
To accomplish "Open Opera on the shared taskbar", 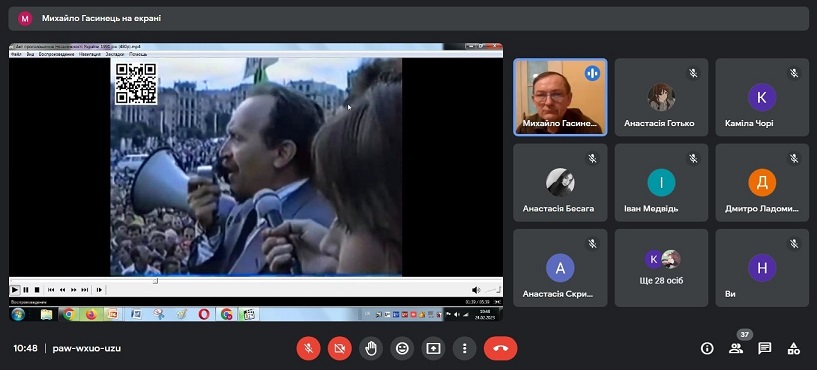I will point(204,314).
